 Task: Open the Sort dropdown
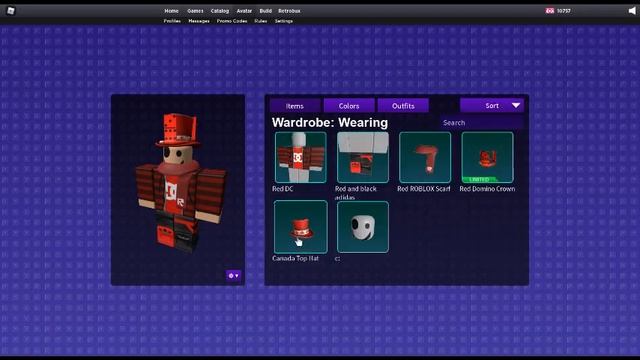(492, 105)
